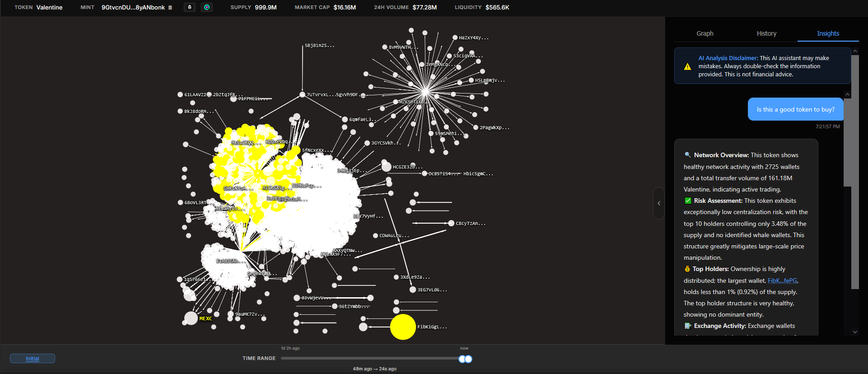The width and height of the screenshot is (868, 374).
Task: Select the 6BoVL3RT wallet node
Action: [181, 202]
